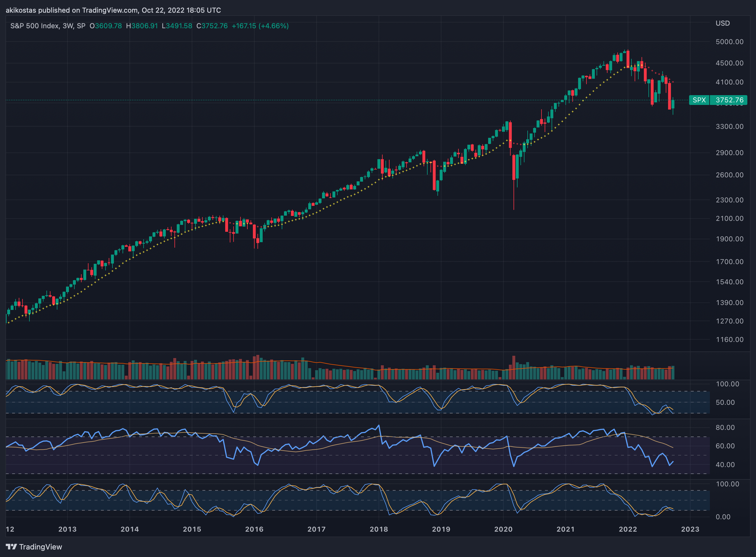The image size is (756, 557).
Task: Click the 80.00 RSI pane axis label
Action: [x=725, y=428]
